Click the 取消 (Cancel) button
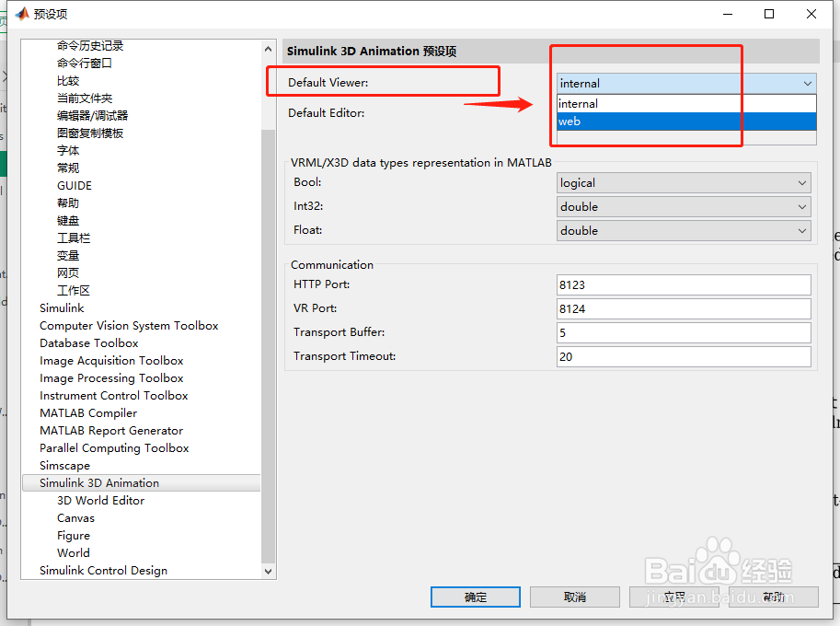840x626 pixels. tap(575, 597)
